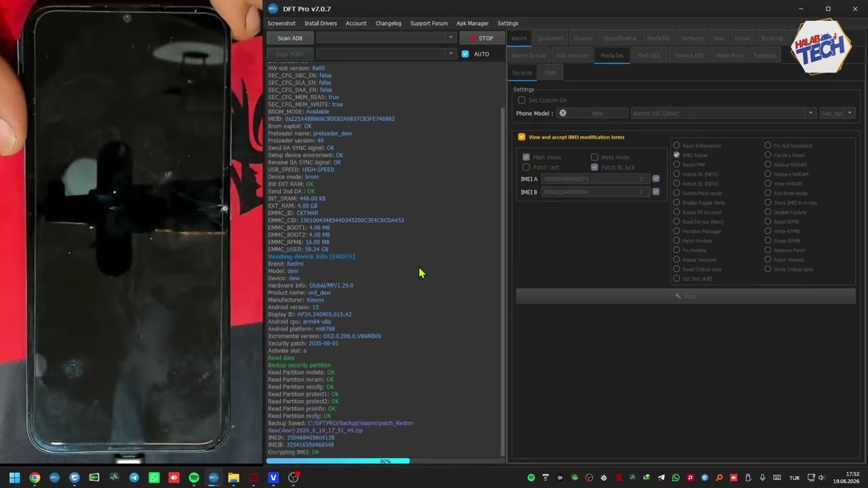The height and width of the screenshot is (488, 868).
Task: Toggle the Patch BL lock checkbox
Action: [595, 167]
